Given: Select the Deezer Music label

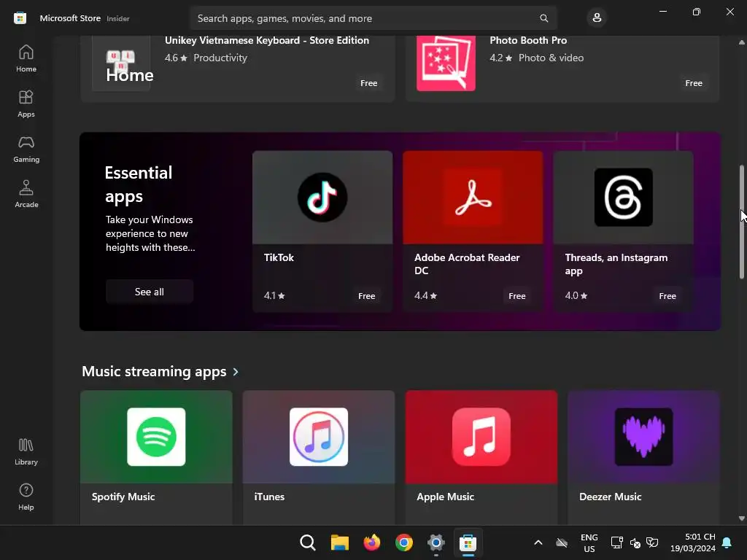Looking at the screenshot, I should pyautogui.click(x=611, y=497).
